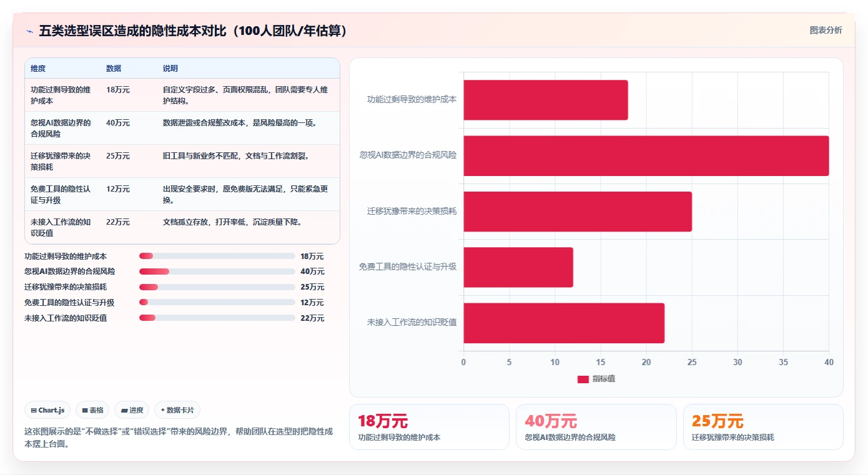Click progress bar for 迁移犹豫带来的决策损耗

point(217,287)
